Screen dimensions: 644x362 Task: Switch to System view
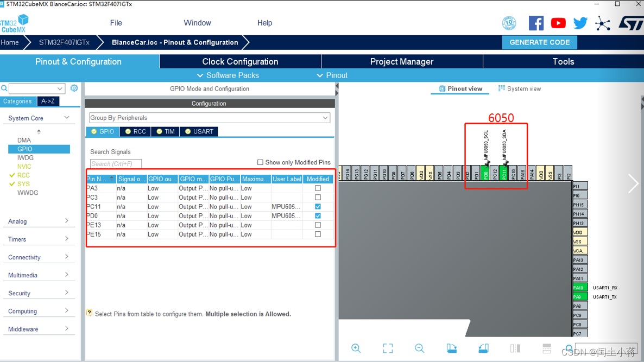tap(520, 88)
